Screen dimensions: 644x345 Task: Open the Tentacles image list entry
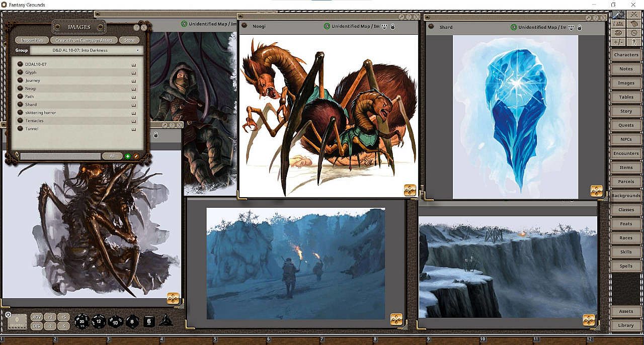77,121
